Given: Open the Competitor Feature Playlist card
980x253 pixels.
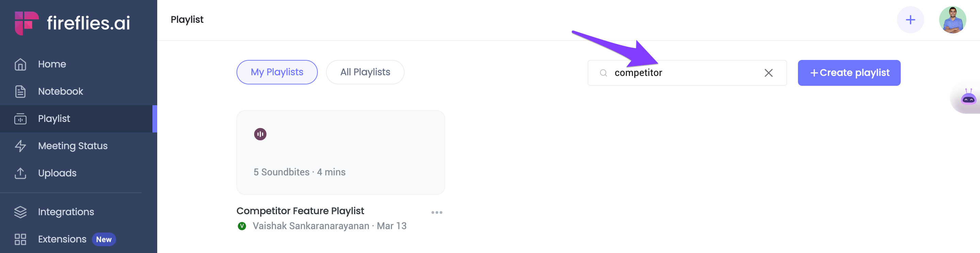Looking at the screenshot, I should (x=341, y=153).
